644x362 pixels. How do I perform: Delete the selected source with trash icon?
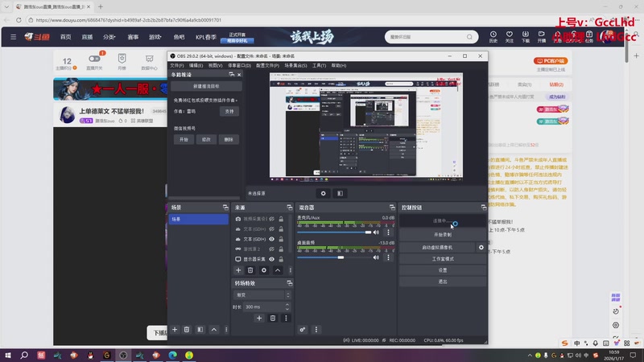click(250, 270)
